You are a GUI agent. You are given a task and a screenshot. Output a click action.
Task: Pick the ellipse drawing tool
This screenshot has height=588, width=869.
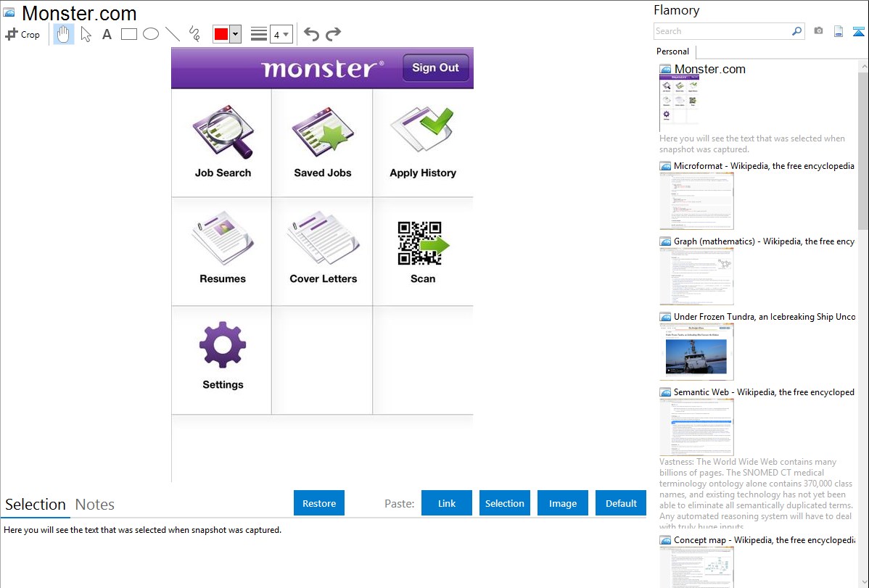click(151, 34)
